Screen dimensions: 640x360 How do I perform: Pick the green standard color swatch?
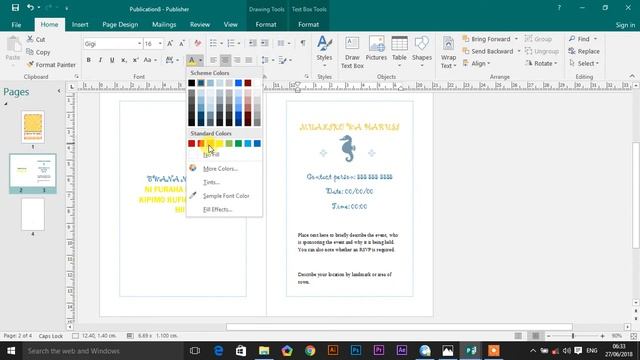tap(238, 143)
